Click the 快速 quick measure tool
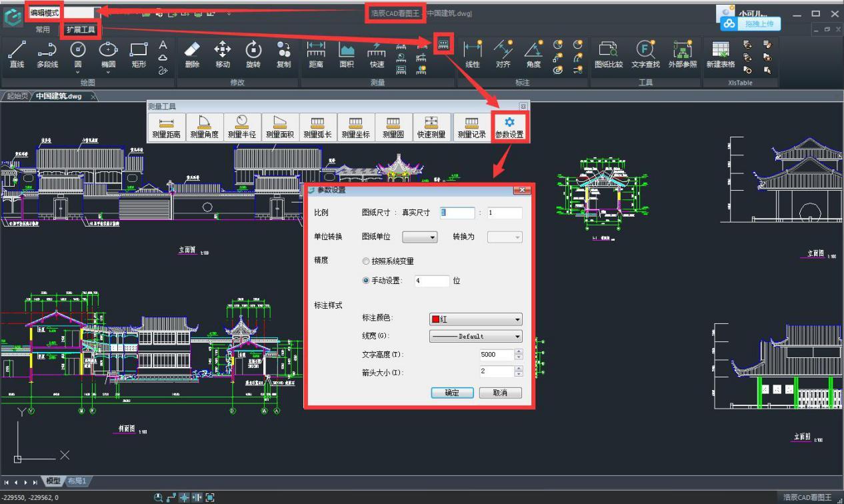The height and width of the screenshot is (504, 844). (x=377, y=54)
